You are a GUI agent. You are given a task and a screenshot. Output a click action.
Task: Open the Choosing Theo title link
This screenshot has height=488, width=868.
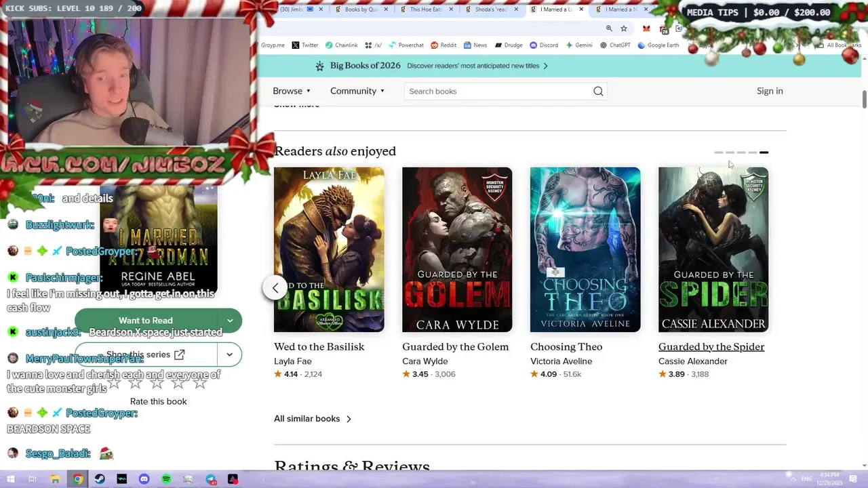click(x=566, y=347)
